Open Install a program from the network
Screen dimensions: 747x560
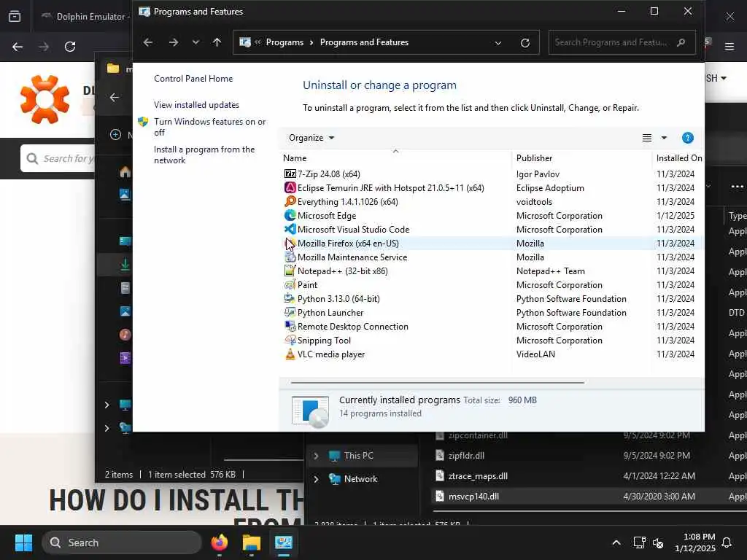[x=204, y=155]
